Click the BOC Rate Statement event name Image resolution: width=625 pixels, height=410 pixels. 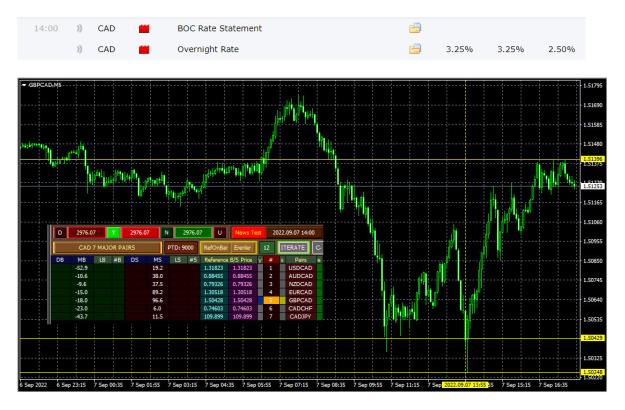pos(220,28)
